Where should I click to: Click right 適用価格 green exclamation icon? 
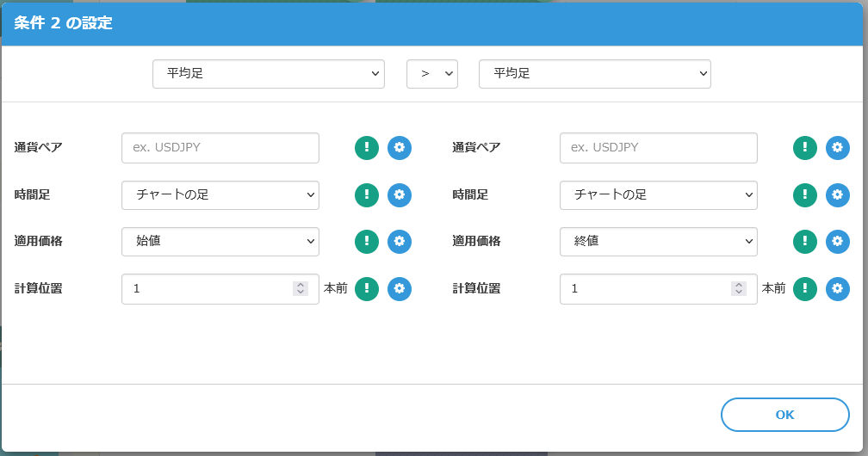click(805, 242)
